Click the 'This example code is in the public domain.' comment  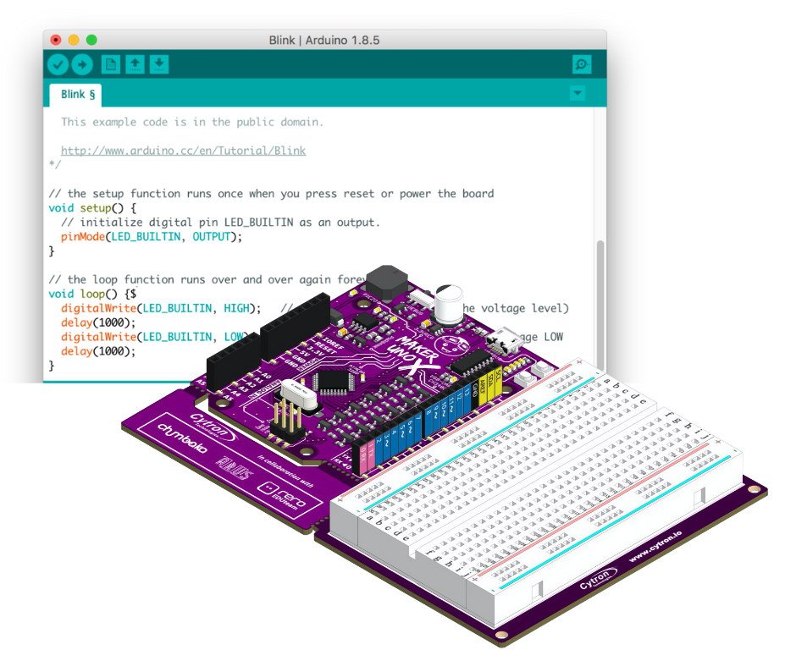pyautogui.click(x=192, y=122)
